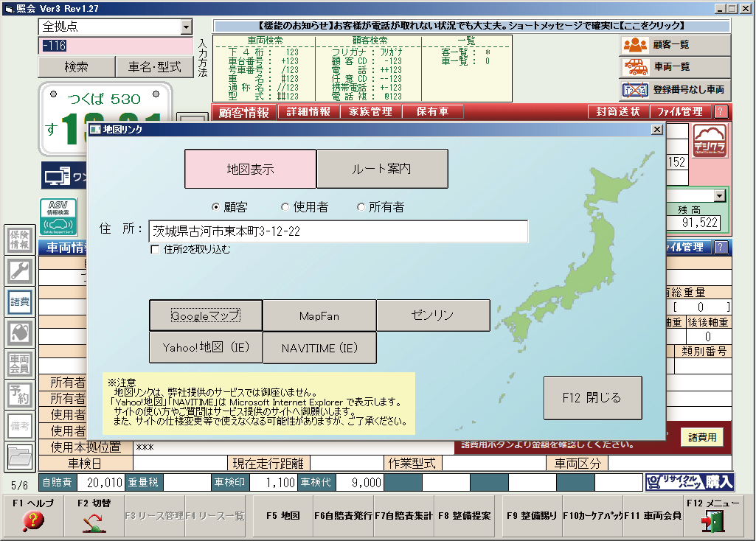Viewport: 756px width, 541px height.
Task: Open the wrench maintenance sidebar icon
Action: [x=20, y=270]
